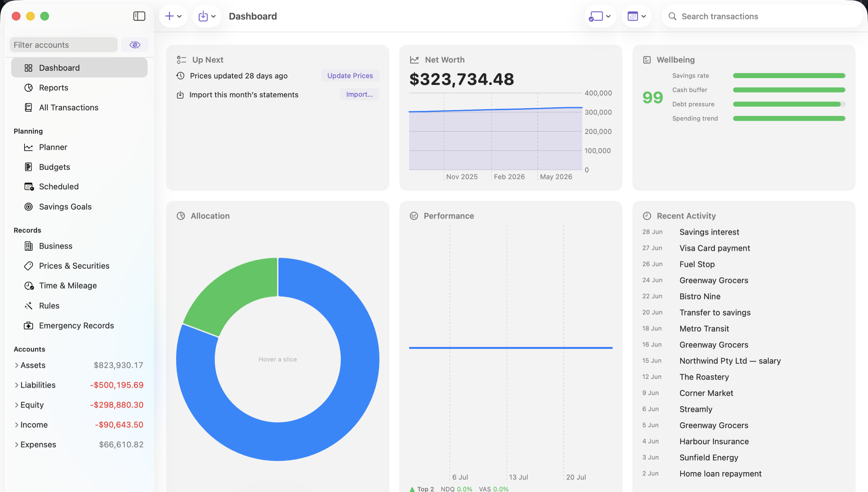Click the Recent Activity clock icon
Image resolution: width=868 pixels, height=492 pixels.
click(647, 216)
